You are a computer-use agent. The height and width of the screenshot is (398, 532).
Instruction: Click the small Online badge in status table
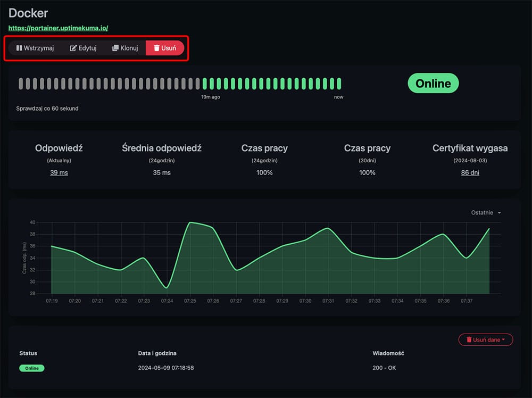(x=32, y=368)
